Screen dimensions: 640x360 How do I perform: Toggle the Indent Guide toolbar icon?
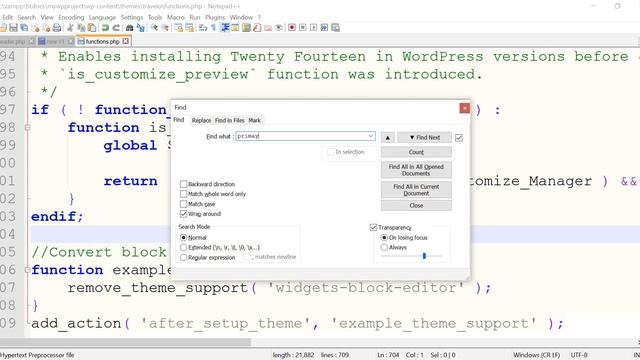pos(225,28)
